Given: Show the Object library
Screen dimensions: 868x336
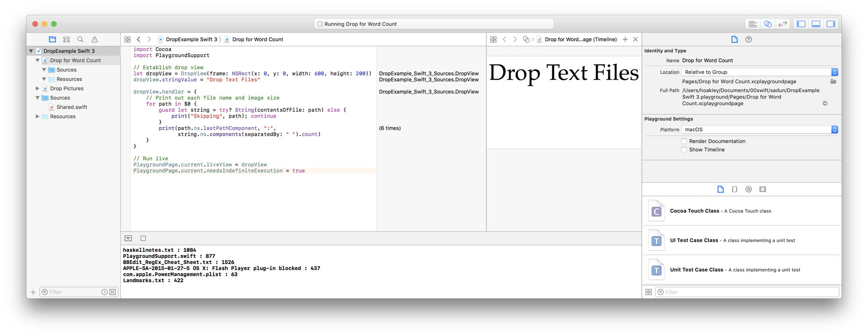Looking at the screenshot, I should tap(748, 189).
